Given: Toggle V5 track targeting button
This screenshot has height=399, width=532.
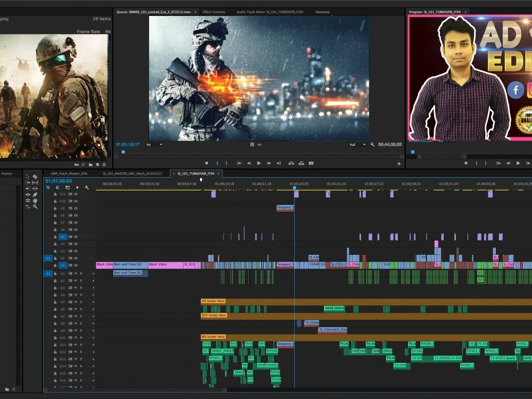Looking at the screenshot, I should click(x=62, y=237).
